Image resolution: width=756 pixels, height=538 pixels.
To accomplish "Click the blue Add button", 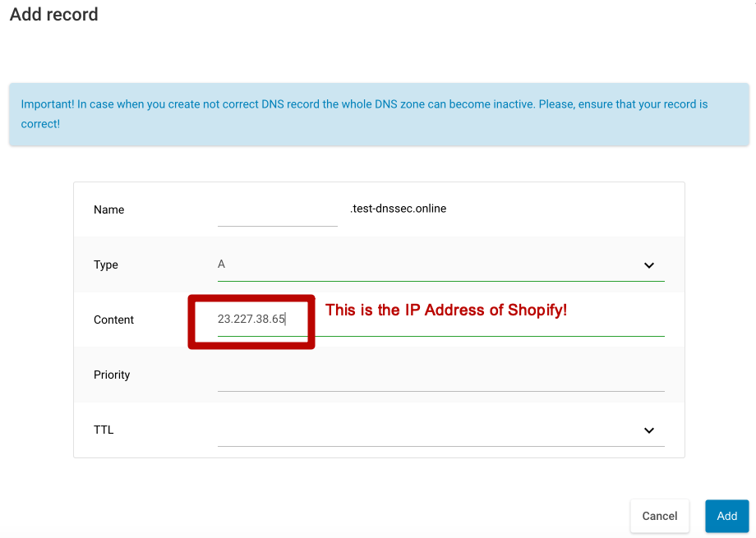I will (x=726, y=516).
